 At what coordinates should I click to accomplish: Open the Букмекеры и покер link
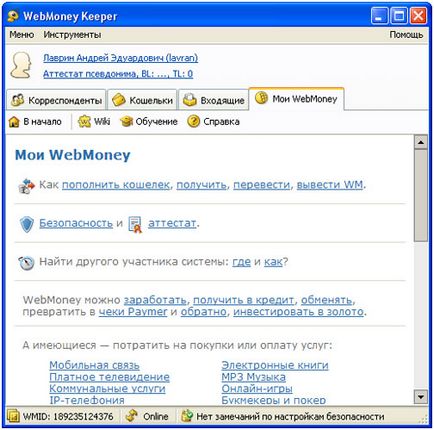coord(274,400)
